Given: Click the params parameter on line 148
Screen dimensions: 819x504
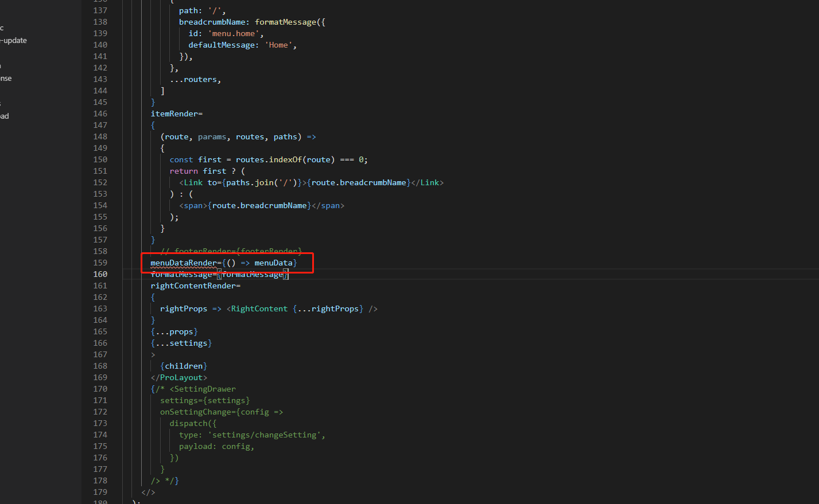Looking at the screenshot, I should coord(212,136).
